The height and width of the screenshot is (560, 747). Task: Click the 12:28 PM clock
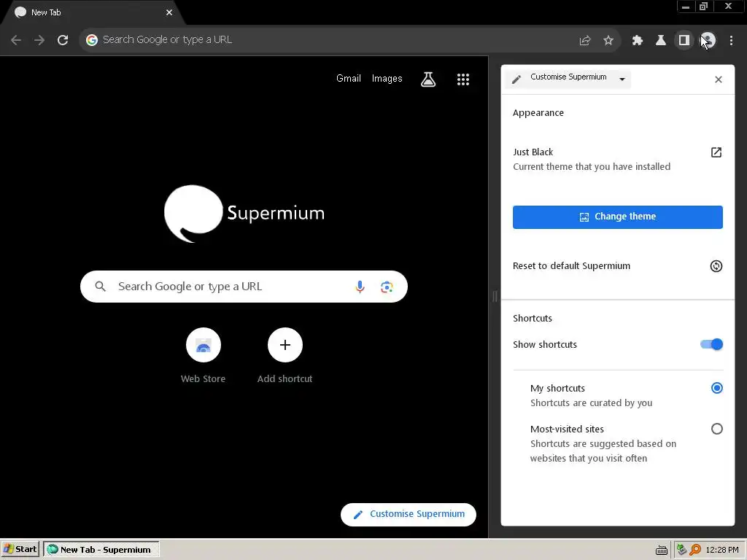(722, 550)
